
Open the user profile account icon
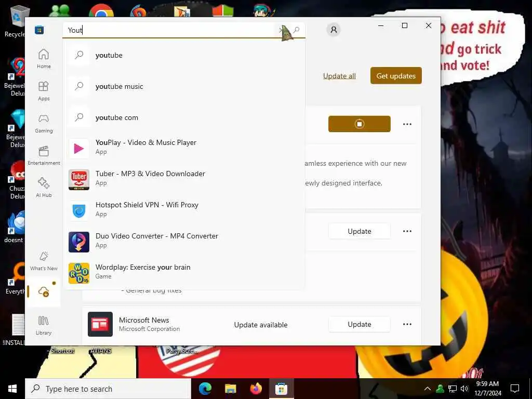pyautogui.click(x=334, y=30)
